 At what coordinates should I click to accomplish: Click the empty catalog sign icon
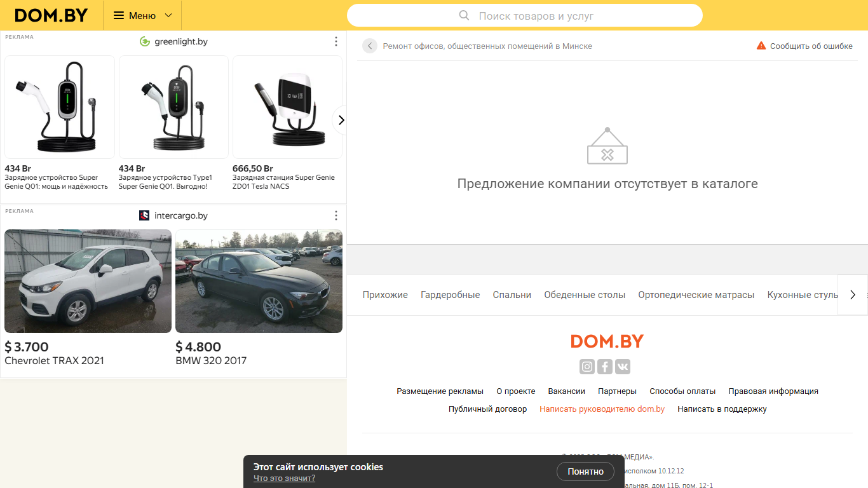(607, 146)
